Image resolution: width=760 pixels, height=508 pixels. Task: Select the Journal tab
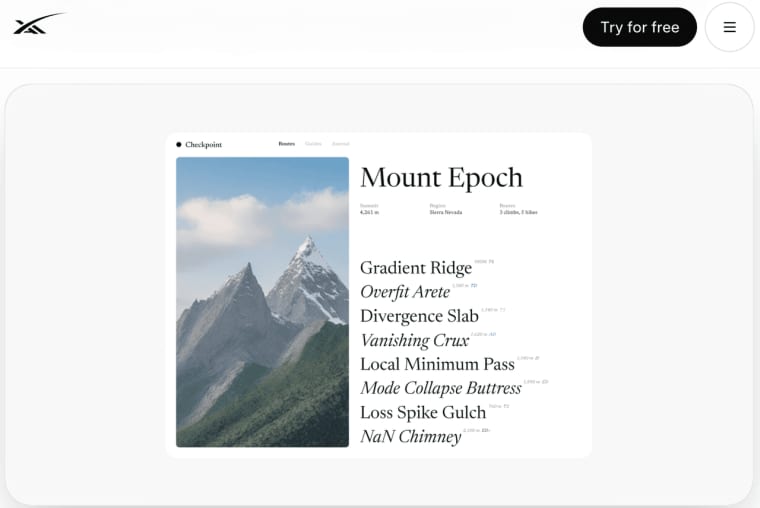[340, 143]
